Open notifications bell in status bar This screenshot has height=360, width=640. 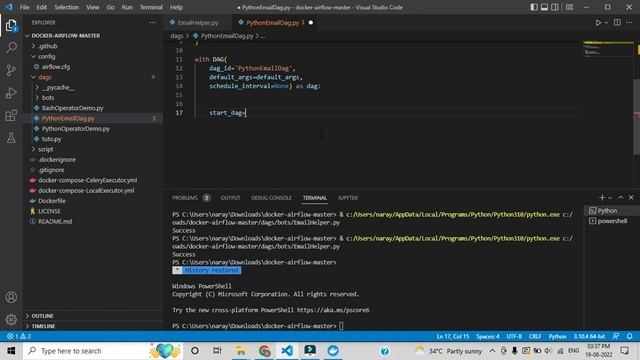(629, 336)
